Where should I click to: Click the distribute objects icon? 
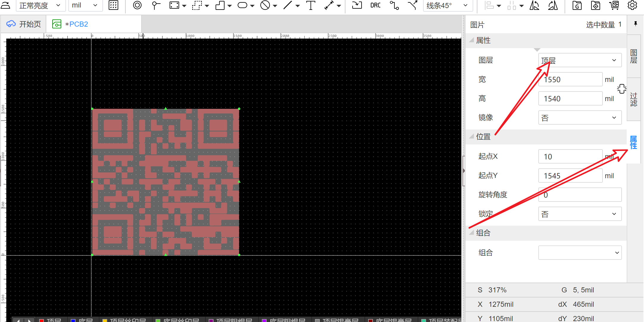pos(512,5)
